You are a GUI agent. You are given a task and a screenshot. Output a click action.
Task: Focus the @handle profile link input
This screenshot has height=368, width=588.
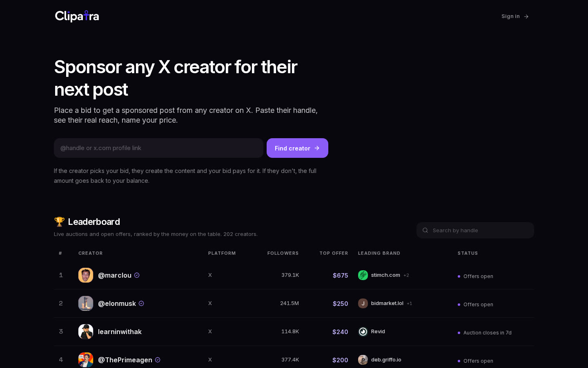coord(158,148)
